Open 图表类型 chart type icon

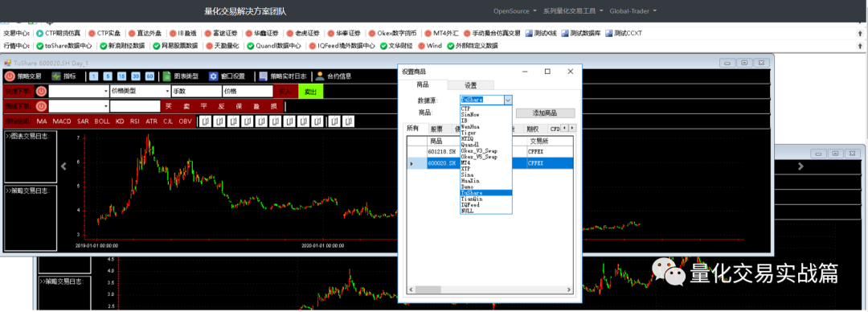pyautogui.click(x=166, y=76)
